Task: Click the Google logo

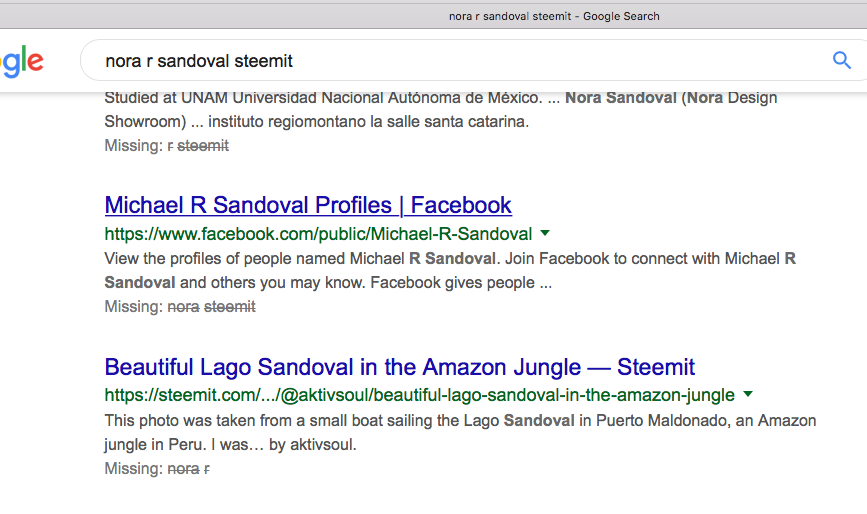Action: (22, 61)
